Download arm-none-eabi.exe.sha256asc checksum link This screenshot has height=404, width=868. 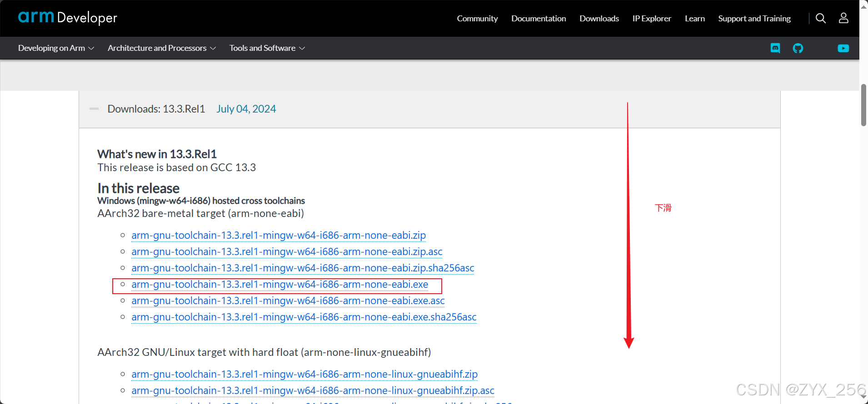[304, 317]
